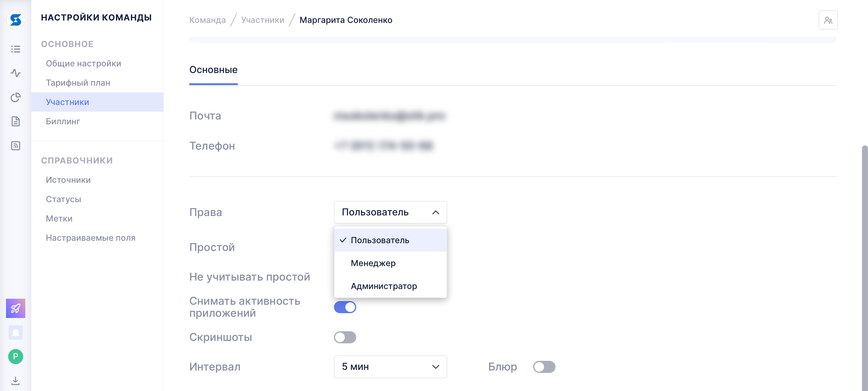The height and width of the screenshot is (391, 868).
Task: Choose Менеджер option
Action: pyautogui.click(x=373, y=263)
